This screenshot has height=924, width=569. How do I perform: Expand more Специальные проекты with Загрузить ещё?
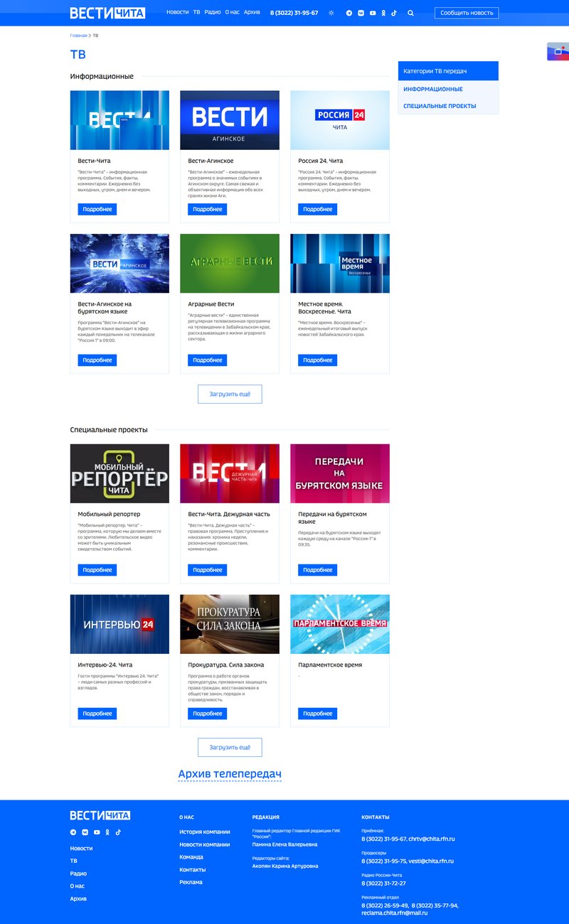[230, 747]
